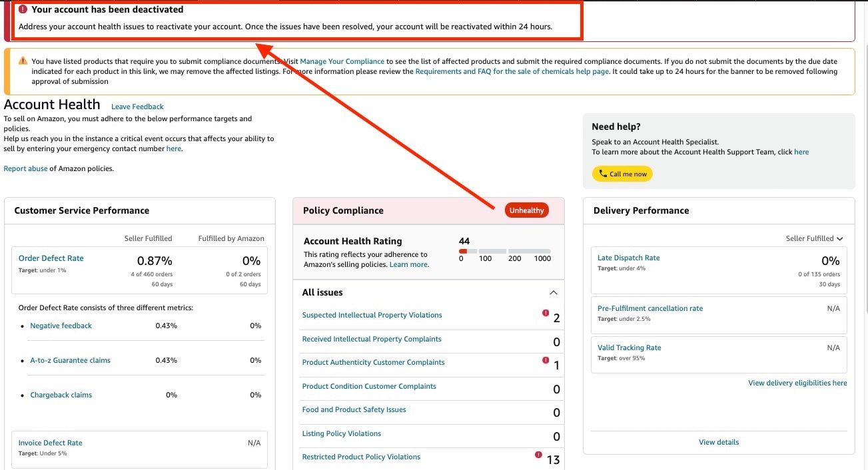Click alert icon beside Product Authenticity Customer Complaints

click(546, 360)
